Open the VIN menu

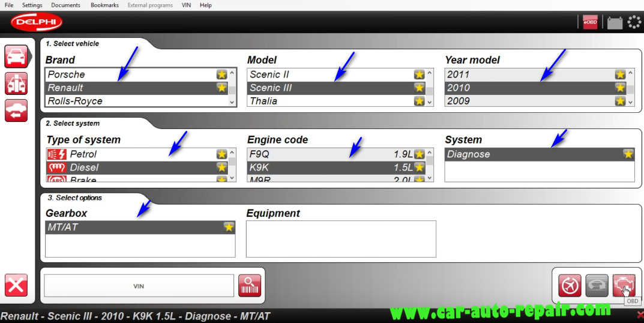(x=186, y=5)
